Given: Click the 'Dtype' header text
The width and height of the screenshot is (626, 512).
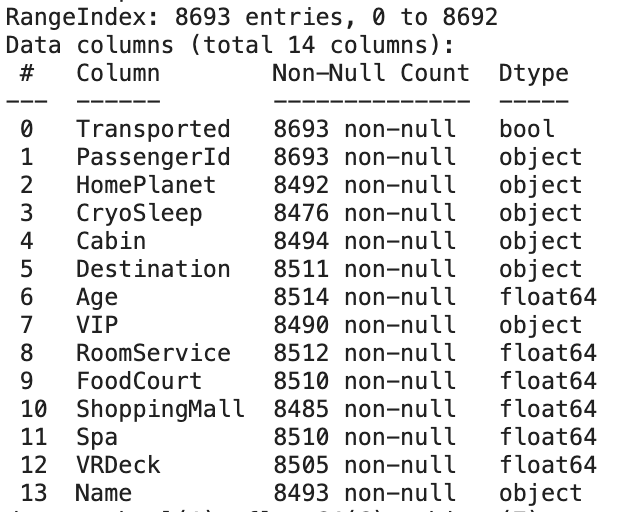Looking at the screenshot, I should click(533, 73).
